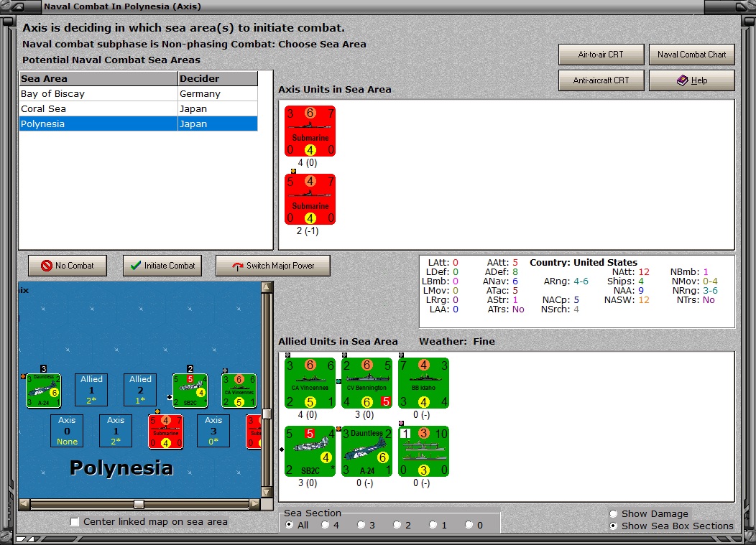Click the map horizontal scrollbar thumb
Screen dimensions: 756x545
(x=139, y=504)
